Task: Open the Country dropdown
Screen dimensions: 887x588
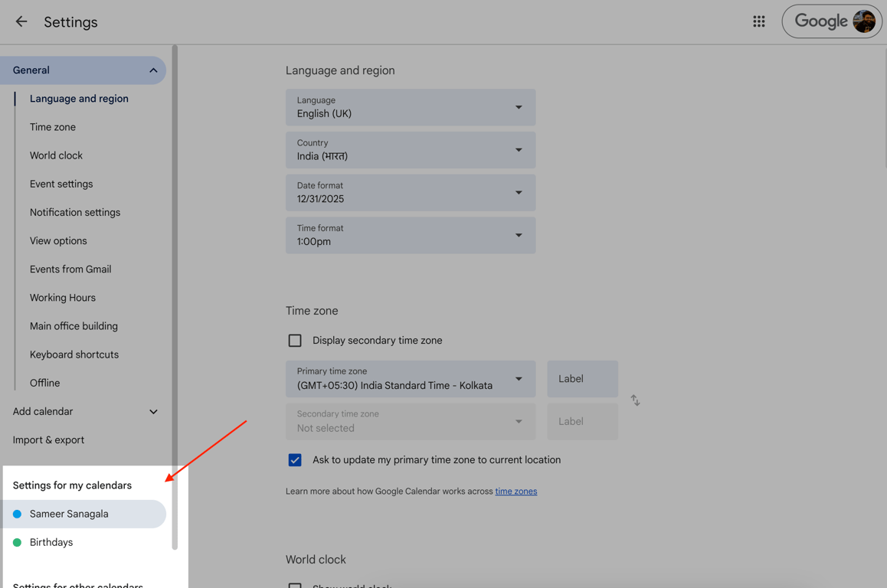Action: 411,150
